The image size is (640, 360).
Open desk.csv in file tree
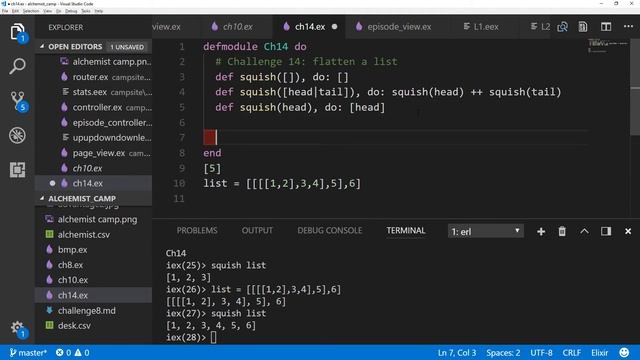click(94, 326)
